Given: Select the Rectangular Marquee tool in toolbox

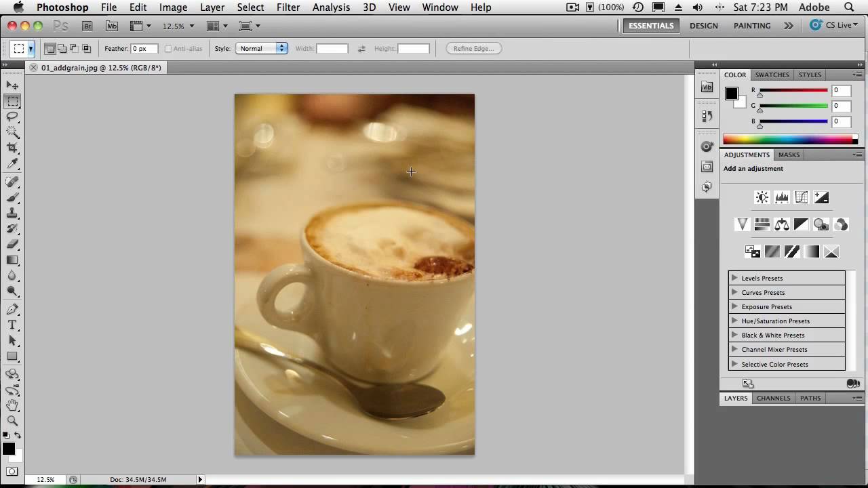Looking at the screenshot, I should pos(12,101).
